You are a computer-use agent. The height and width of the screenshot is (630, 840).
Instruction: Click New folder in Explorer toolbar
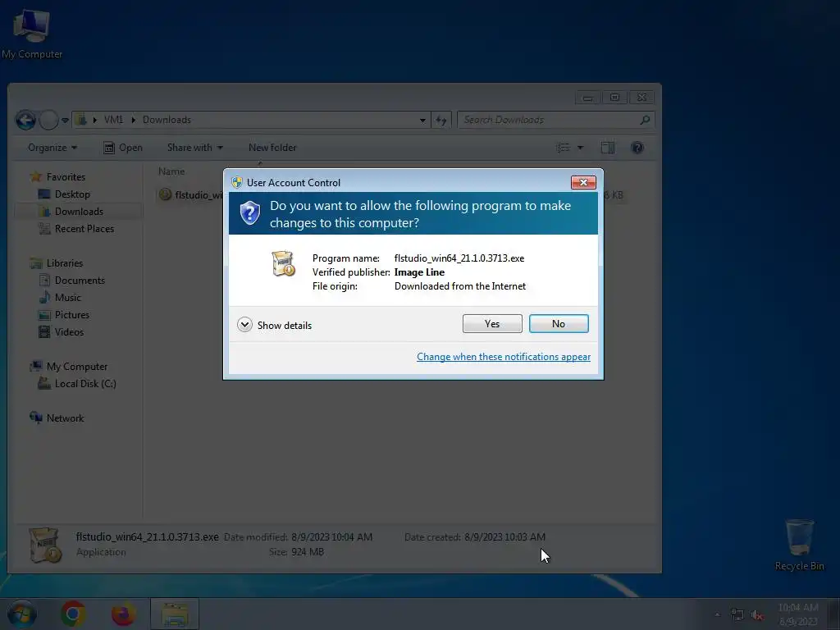pos(272,148)
